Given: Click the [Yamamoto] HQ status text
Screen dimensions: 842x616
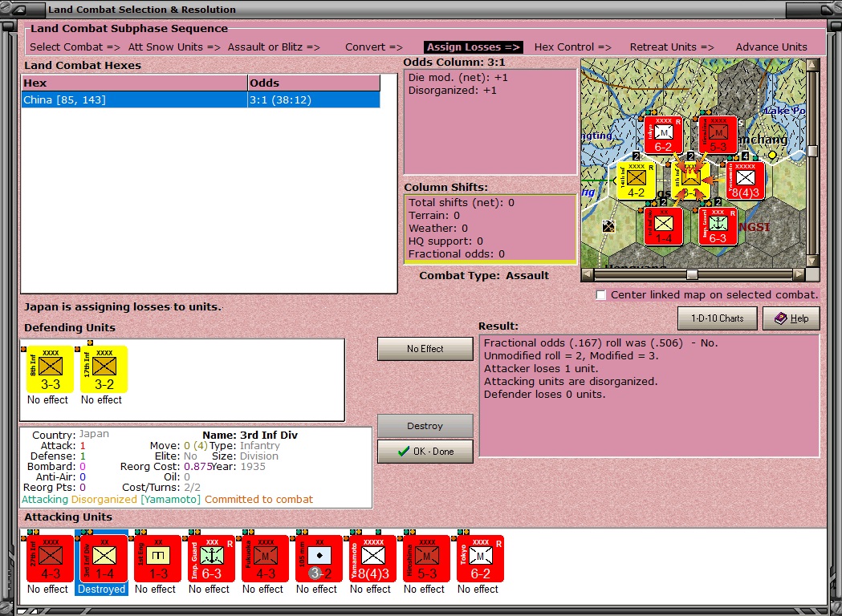Looking at the screenshot, I should 170,500.
